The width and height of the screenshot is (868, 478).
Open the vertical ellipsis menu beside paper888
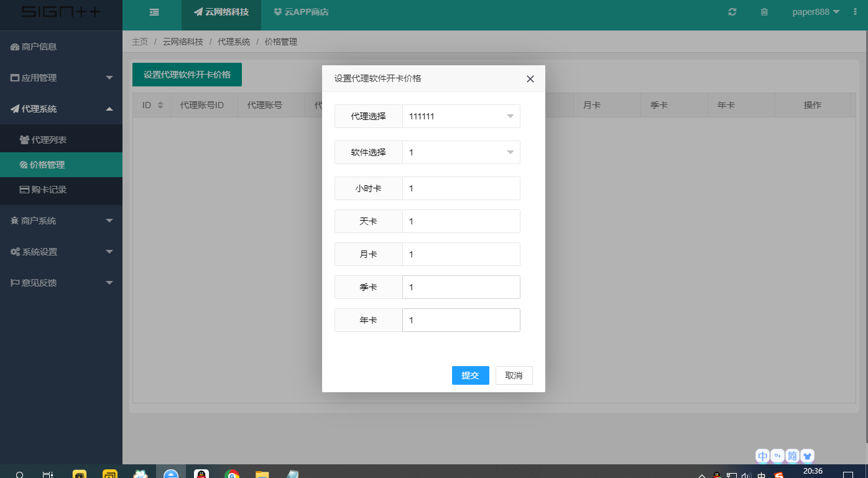click(854, 12)
